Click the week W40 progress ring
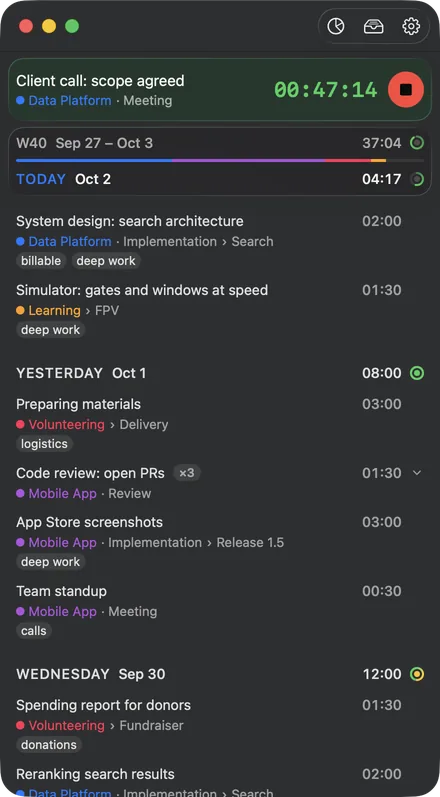Image resolution: width=440 pixels, height=797 pixels. [x=417, y=143]
